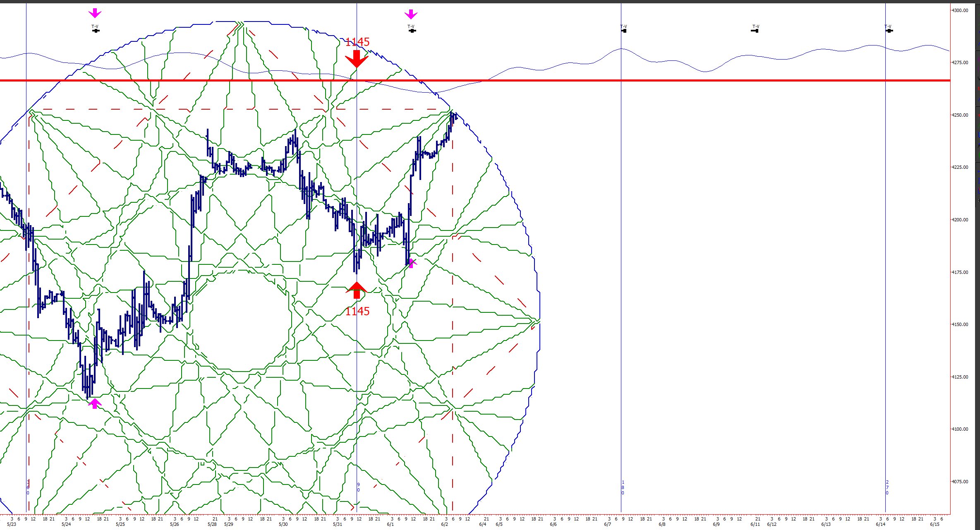This screenshot has height=530, width=980.
Task: Select the T-V marker on the 270 cycle line
Action: point(889,29)
